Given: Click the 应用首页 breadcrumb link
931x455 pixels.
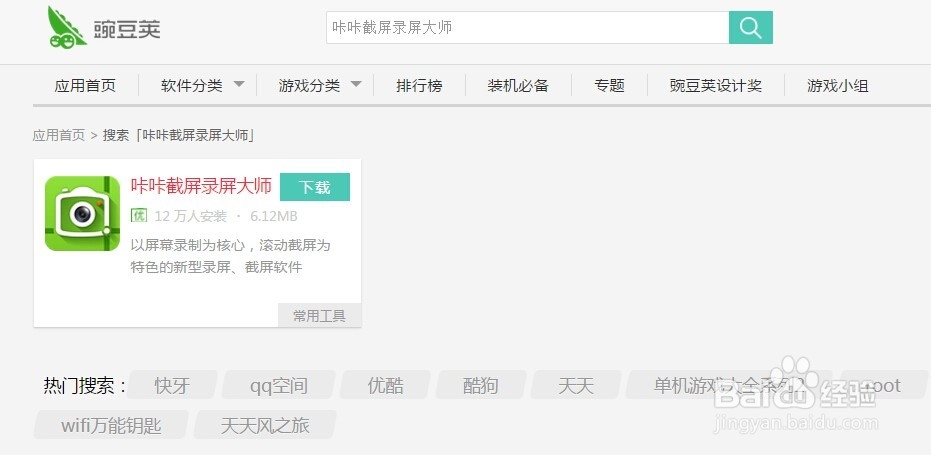Looking at the screenshot, I should pos(59,135).
